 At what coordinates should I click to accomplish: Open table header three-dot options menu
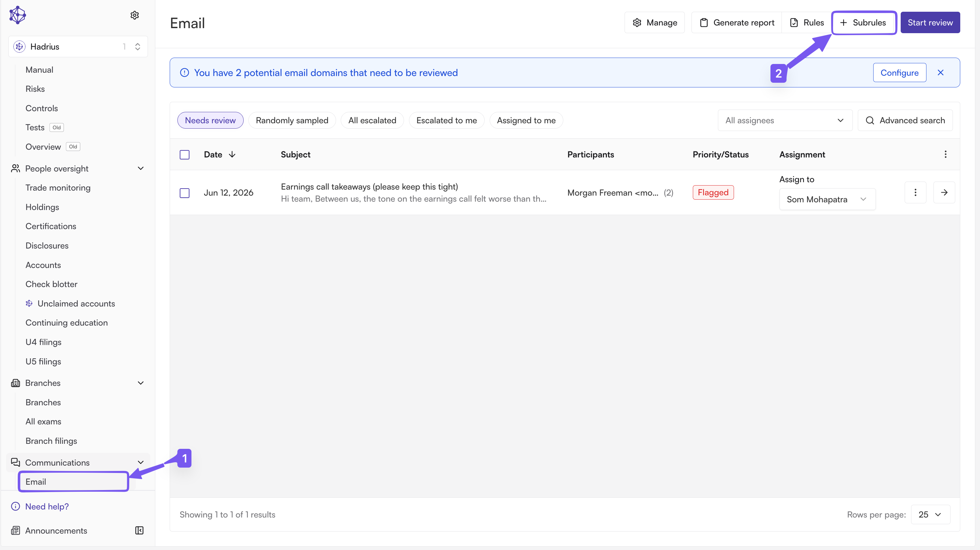coord(946,154)
